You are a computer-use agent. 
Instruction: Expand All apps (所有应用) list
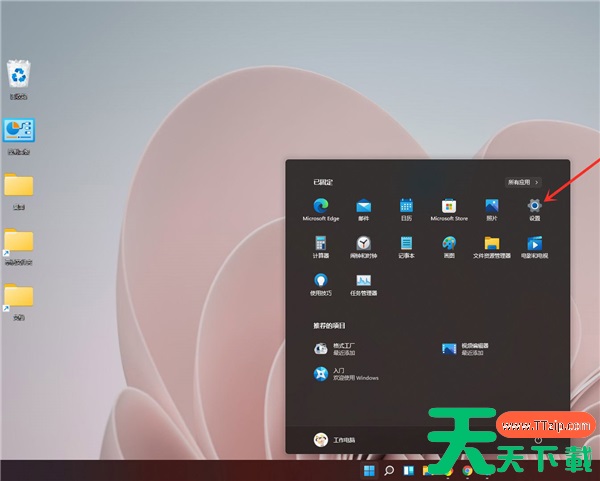tap(522, 183)
